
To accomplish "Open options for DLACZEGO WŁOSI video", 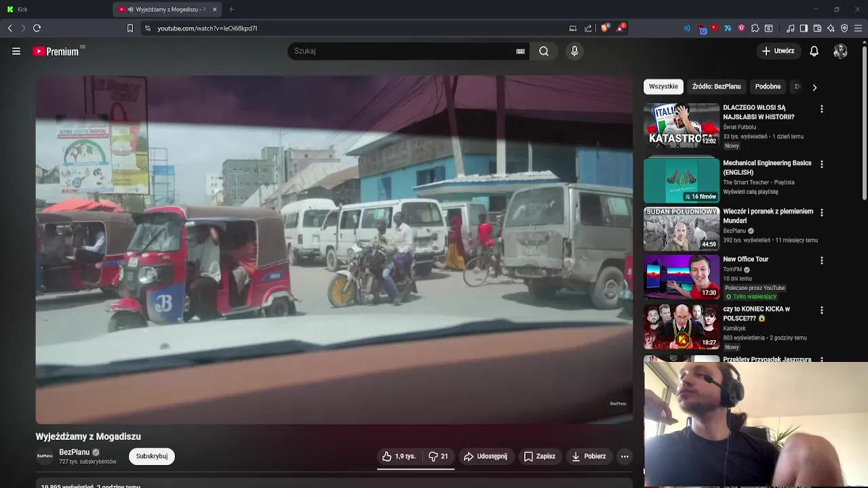I will (821, 109).
